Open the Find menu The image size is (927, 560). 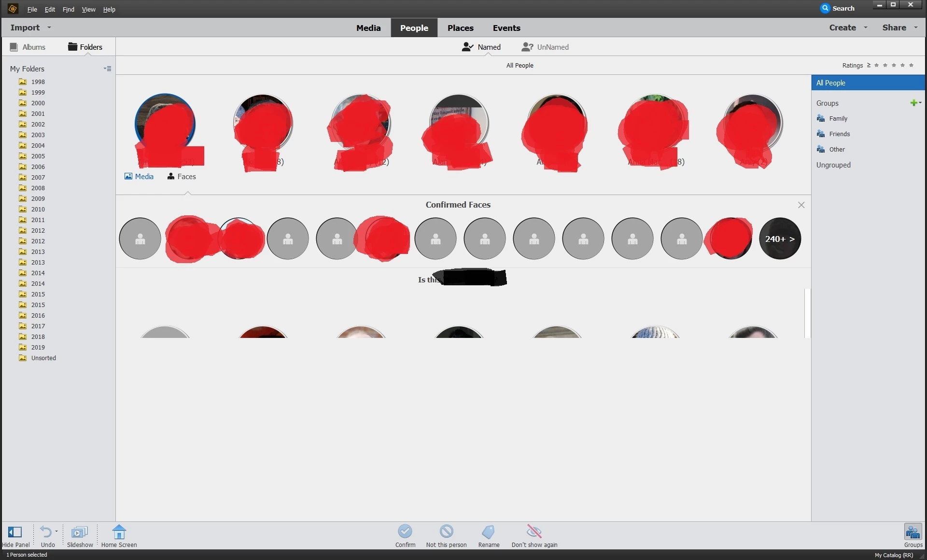(68, 9)
